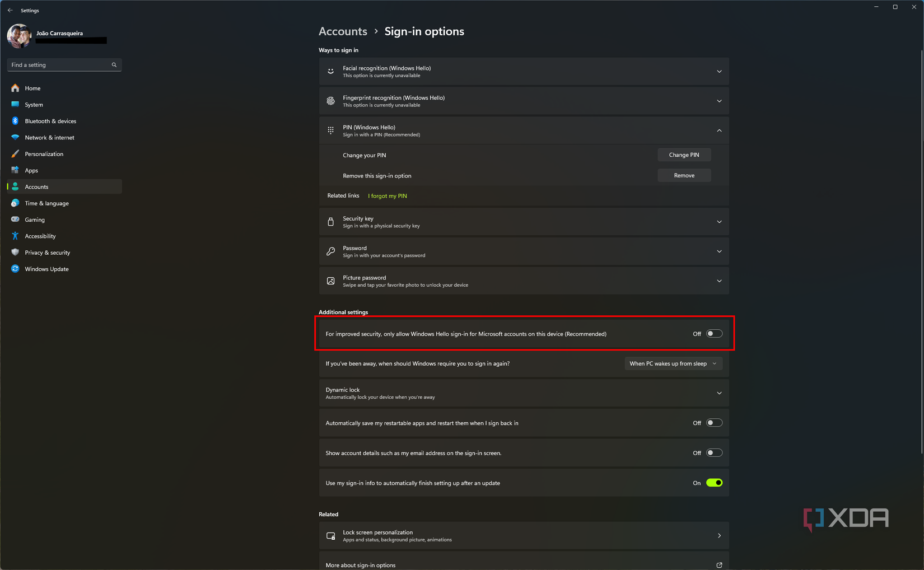Click the Apps icon in sidebar
924x570 pixels.
[x=15, y=170]
